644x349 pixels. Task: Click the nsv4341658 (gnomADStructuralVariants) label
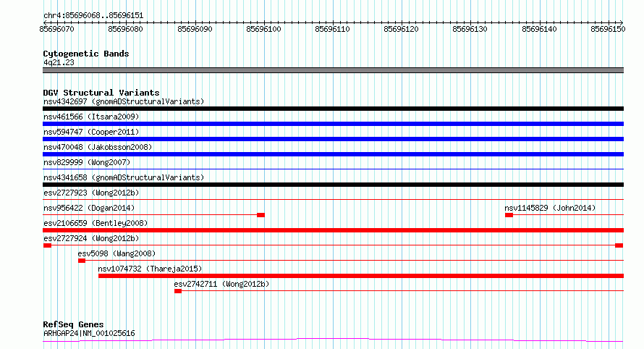[124, 177]
